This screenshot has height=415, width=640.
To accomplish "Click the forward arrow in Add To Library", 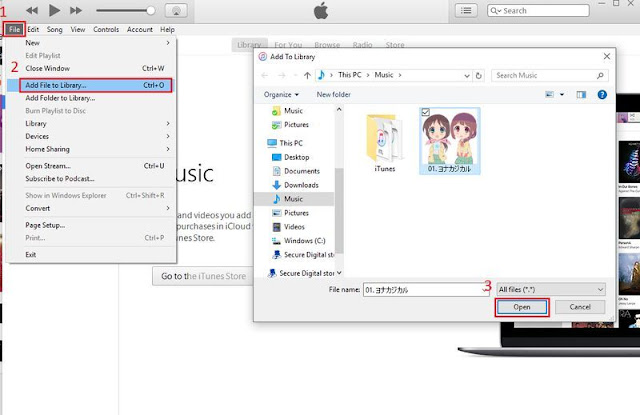I will coord(282,75).
